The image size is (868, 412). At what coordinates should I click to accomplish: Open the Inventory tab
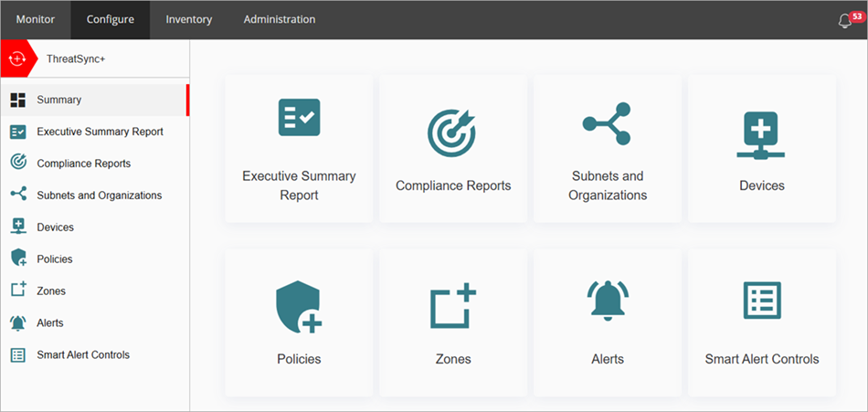[189, 19]
